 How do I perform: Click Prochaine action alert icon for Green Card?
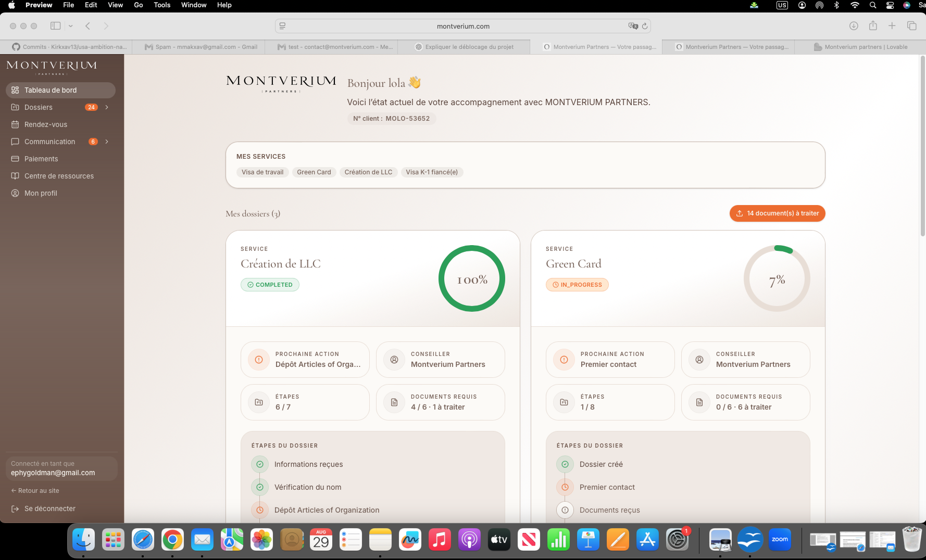(564, 360)
